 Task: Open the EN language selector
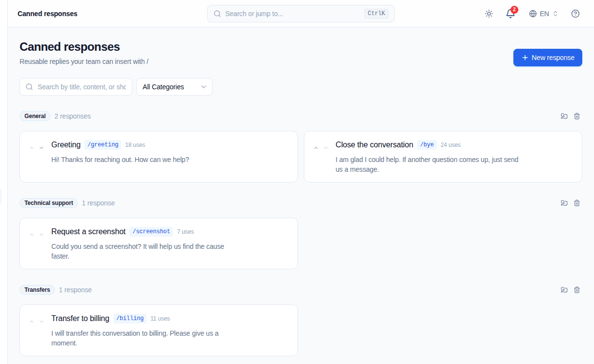pos(543,14)
